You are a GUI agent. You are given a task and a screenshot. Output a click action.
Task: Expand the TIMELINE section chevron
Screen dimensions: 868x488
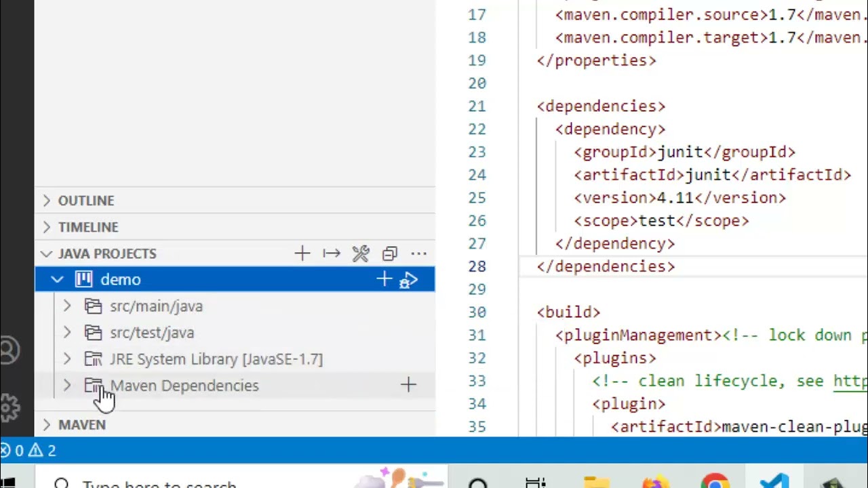pyautogui.click(x=46, y=227)
